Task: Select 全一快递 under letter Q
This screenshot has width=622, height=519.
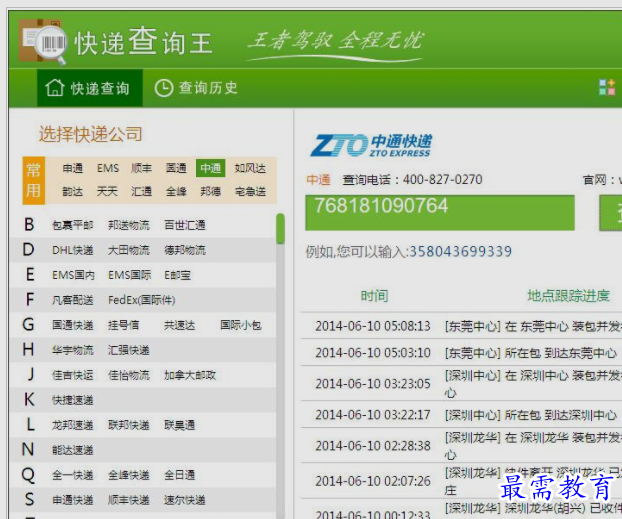Action: pyautogui.click(x=73, y=475)
